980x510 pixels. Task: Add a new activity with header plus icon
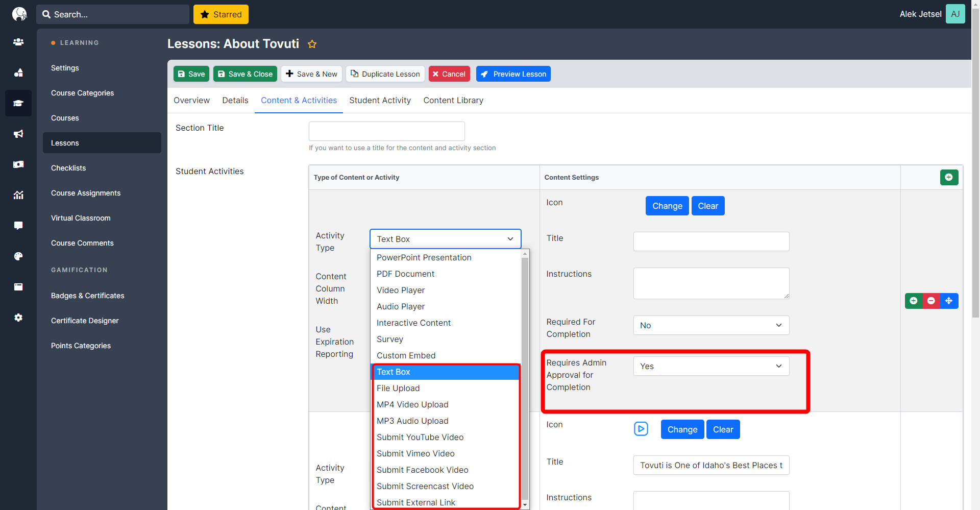tap(949, 177)
